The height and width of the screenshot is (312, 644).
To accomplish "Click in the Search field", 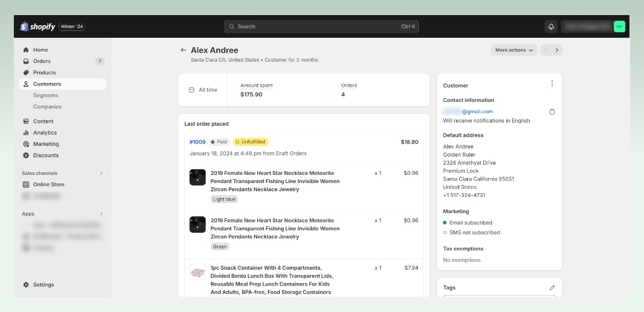I will click(x=321, y=26).
